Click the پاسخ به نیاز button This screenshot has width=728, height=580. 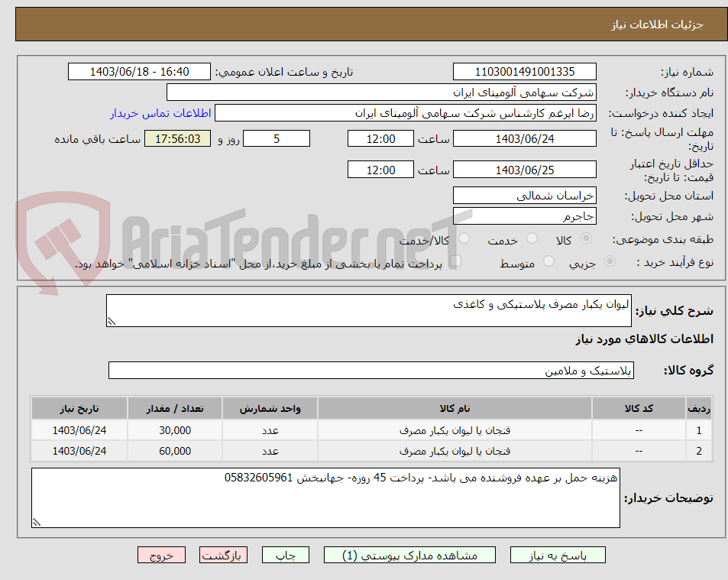pos(558,555)
